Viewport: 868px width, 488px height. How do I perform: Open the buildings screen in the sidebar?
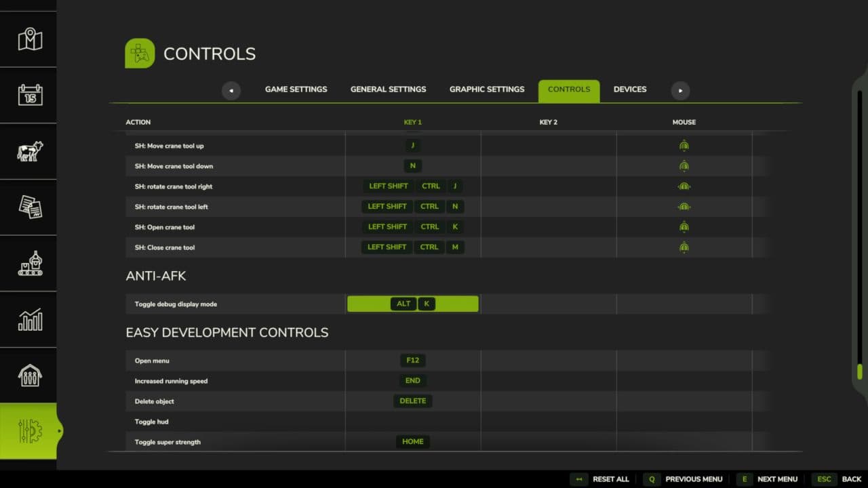coord(28,375)
